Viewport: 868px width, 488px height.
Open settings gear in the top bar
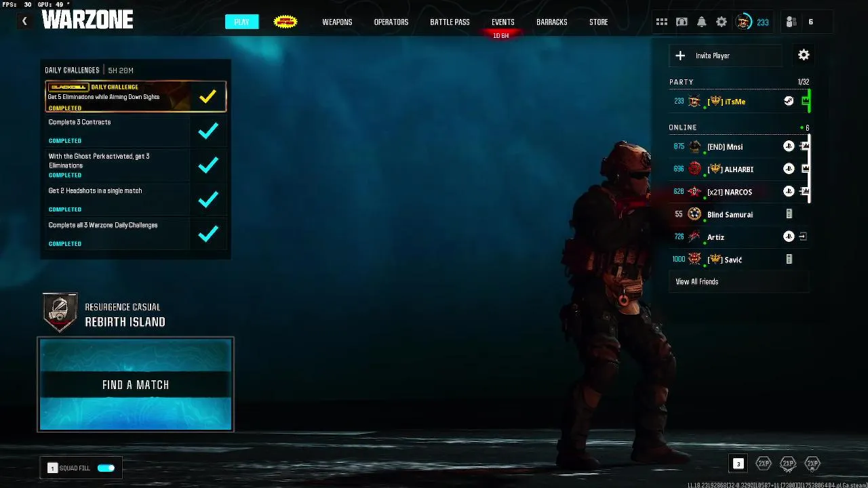(x=722, y=22)
